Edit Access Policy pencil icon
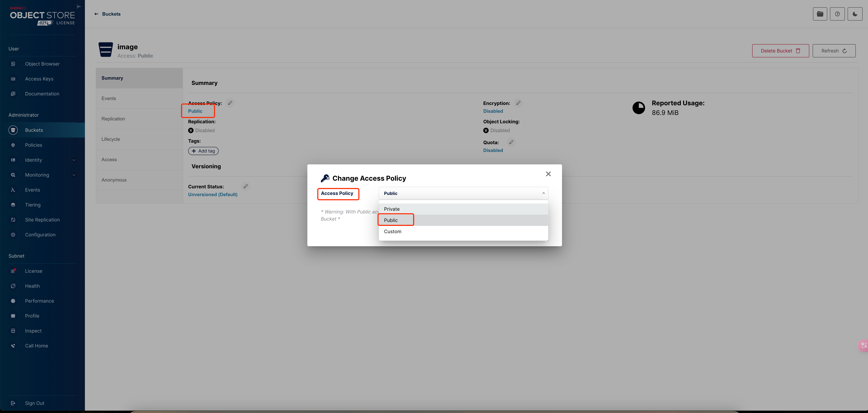Viewport: 868px width, 413px height. [230, 103]
